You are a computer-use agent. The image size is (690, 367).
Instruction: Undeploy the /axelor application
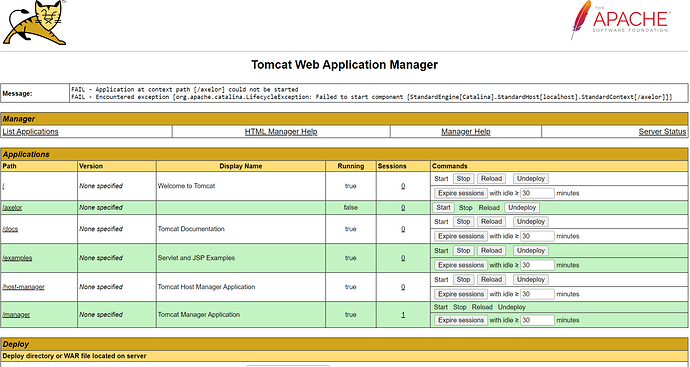point(522,208)
